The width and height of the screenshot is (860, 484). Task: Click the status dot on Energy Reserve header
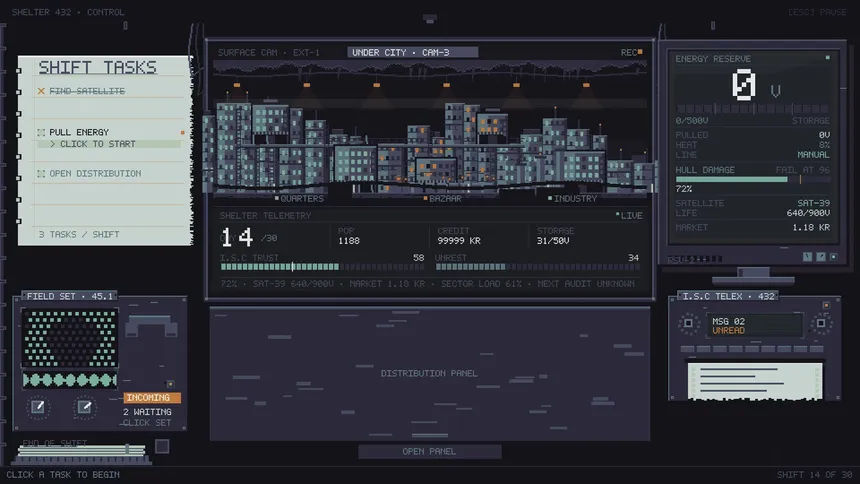click(828, 57)
